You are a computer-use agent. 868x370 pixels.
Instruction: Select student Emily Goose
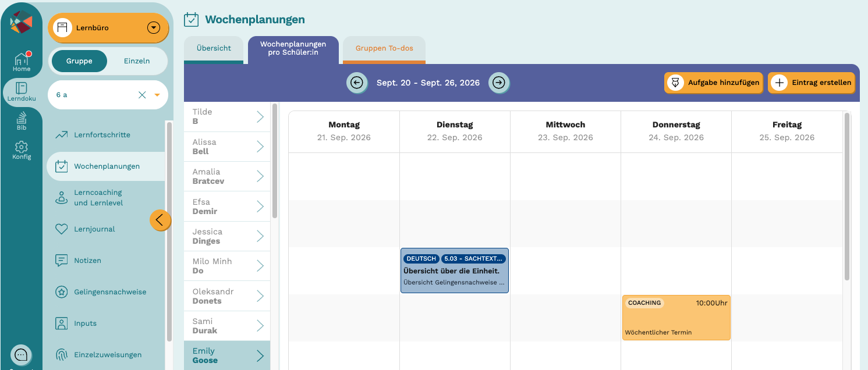227,355
